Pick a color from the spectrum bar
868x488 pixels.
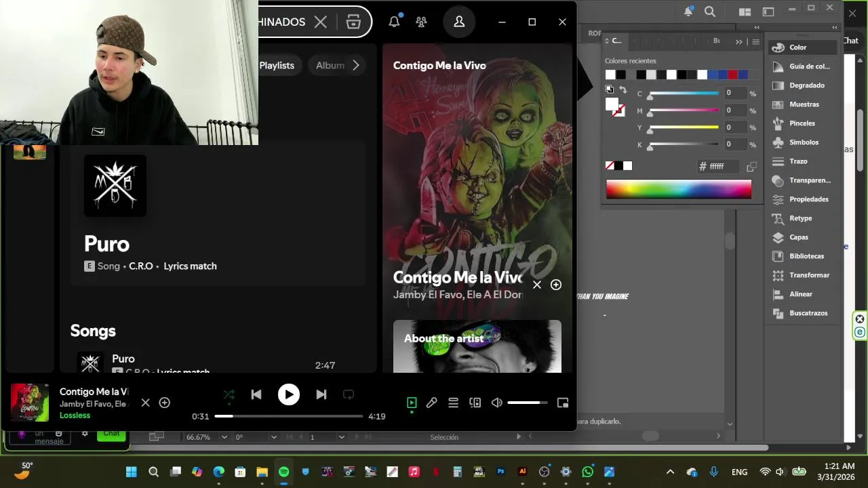pos(679,190)
